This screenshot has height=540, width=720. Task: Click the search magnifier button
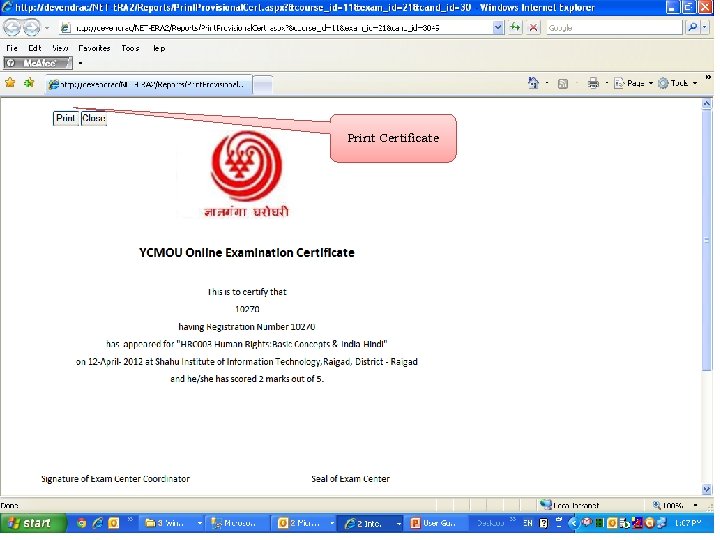[x=692, y=28]
